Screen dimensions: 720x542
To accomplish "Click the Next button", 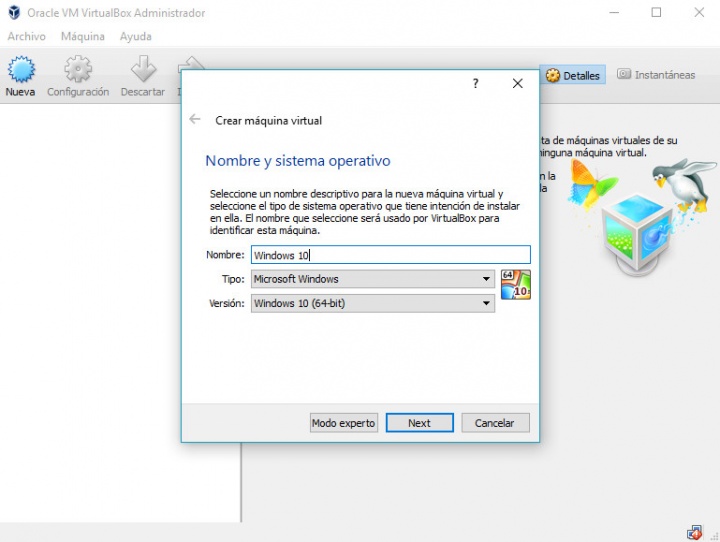I will 420,423.
